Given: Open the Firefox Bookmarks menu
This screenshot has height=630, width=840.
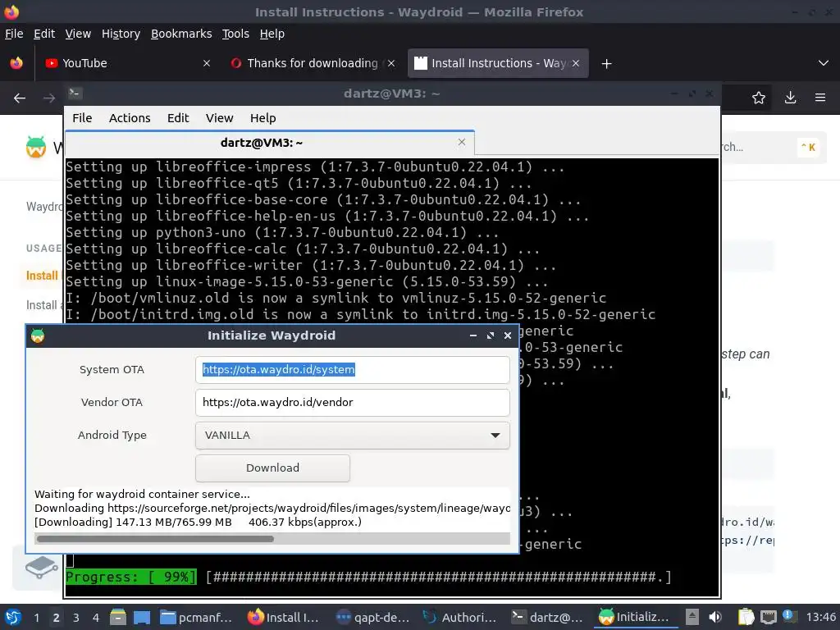Looking at the screenshot, I should pyautogui.click(x=181, y=34).
